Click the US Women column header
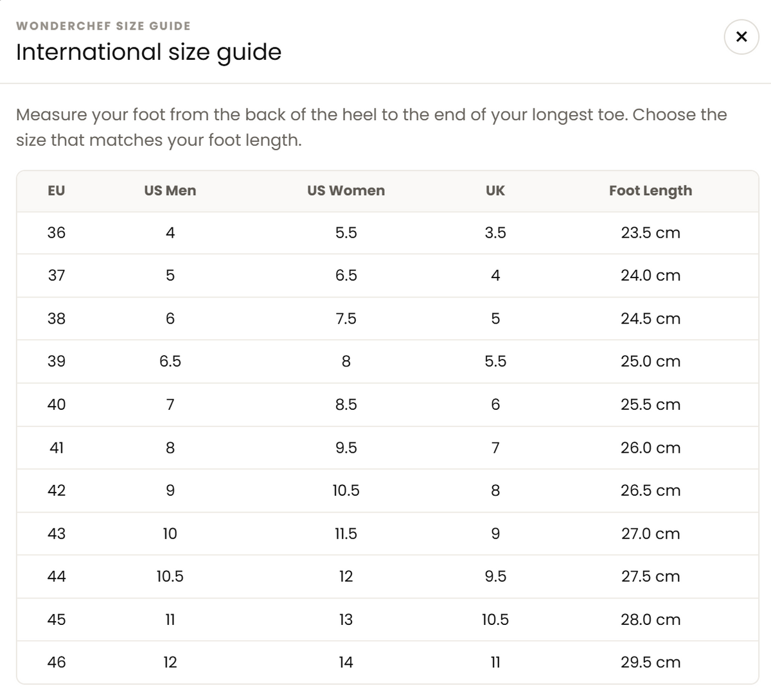771x700 pixels. pyautogui.click(x=346, y=191)
